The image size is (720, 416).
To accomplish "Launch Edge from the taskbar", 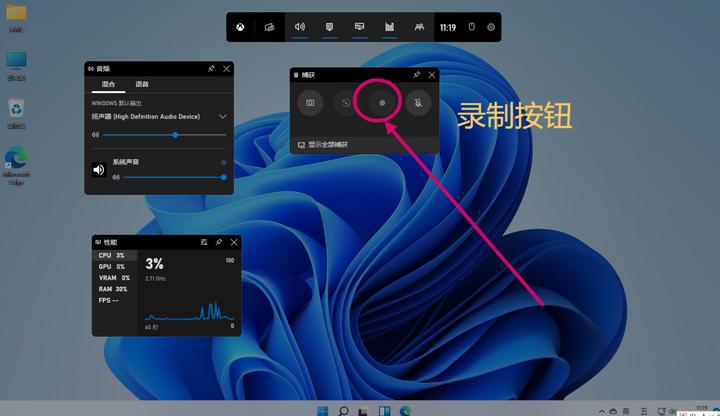I will click(x=405, y=410).
